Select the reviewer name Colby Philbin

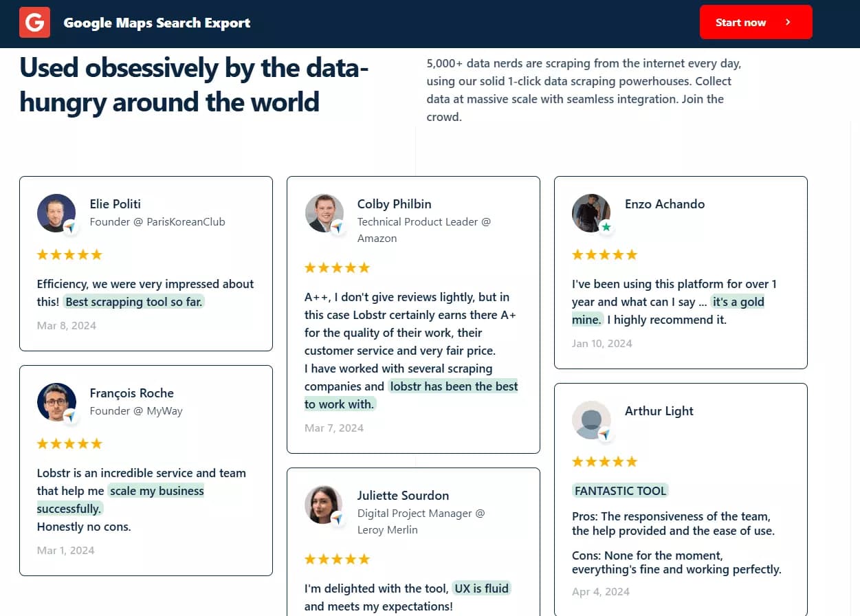394,204
